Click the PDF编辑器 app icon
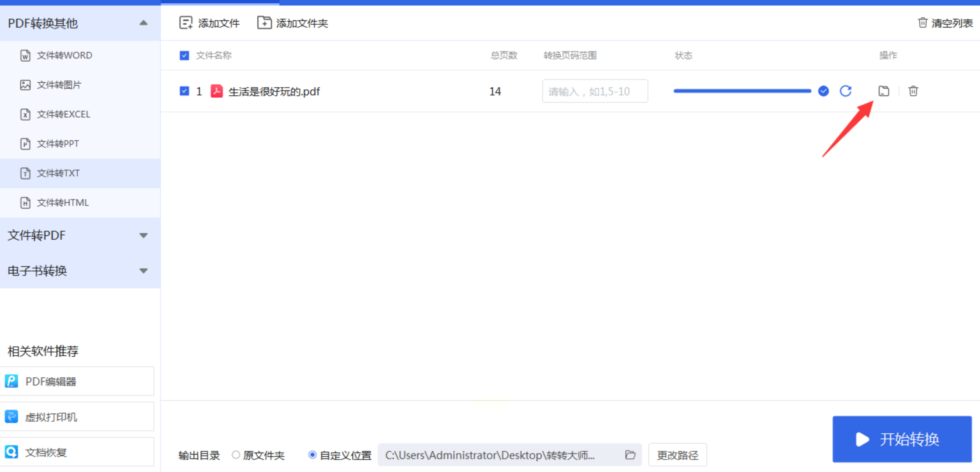The height and width of the screenshot is (472, 980). click(11, 381)
